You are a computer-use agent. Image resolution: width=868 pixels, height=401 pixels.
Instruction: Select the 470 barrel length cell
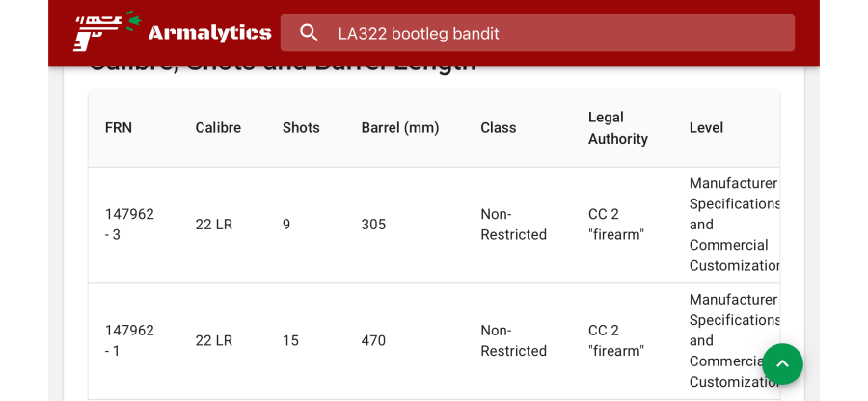pos(373,340)
